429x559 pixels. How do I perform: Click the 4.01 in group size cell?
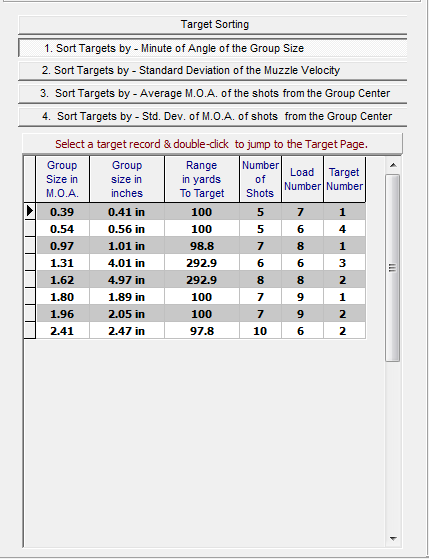coord(127,263)
